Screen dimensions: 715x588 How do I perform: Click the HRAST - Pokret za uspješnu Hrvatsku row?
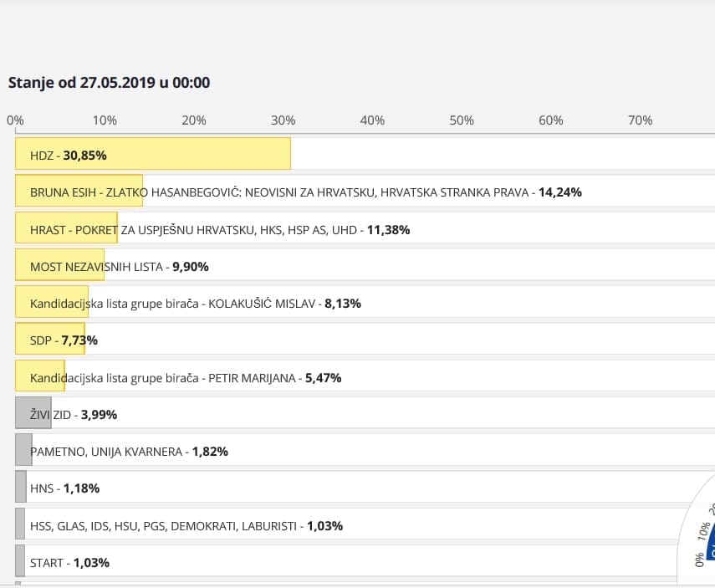tap(219, 230)
